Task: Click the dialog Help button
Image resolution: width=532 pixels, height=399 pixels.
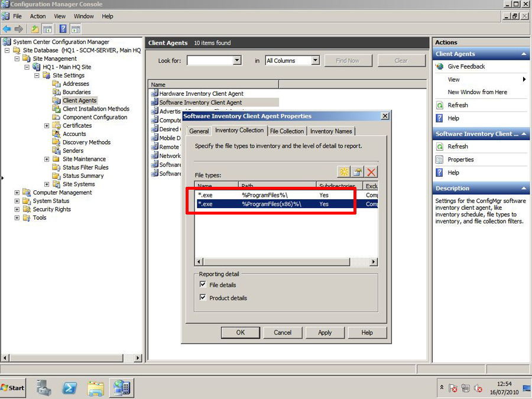Action: (x=367, y=332)
